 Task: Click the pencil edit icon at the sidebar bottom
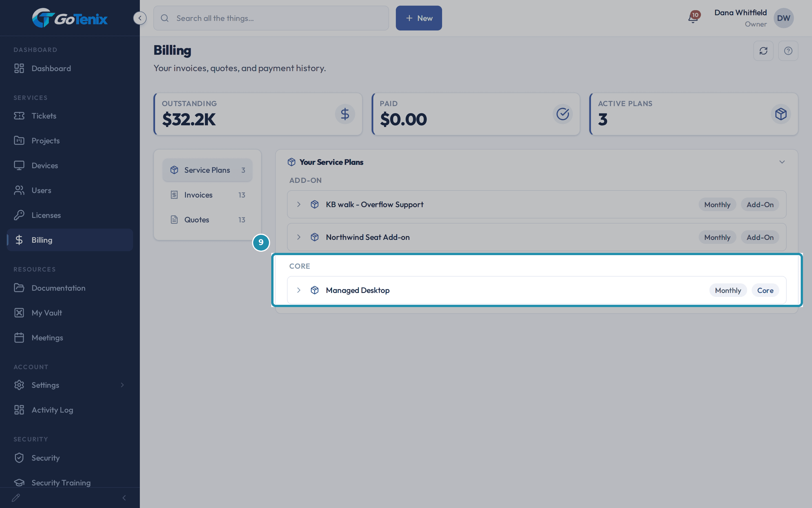click(x=16, y=498)
